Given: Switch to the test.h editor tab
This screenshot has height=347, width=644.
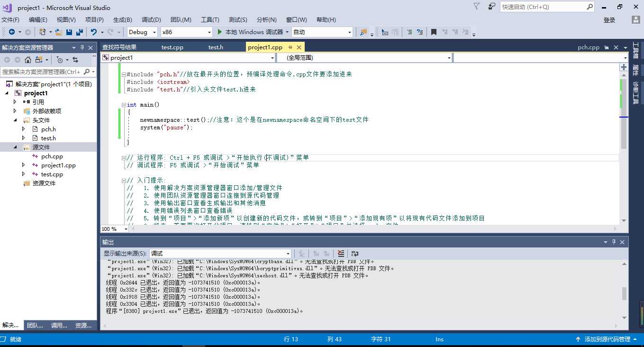Looking at the screenshot, I should 216,47.
